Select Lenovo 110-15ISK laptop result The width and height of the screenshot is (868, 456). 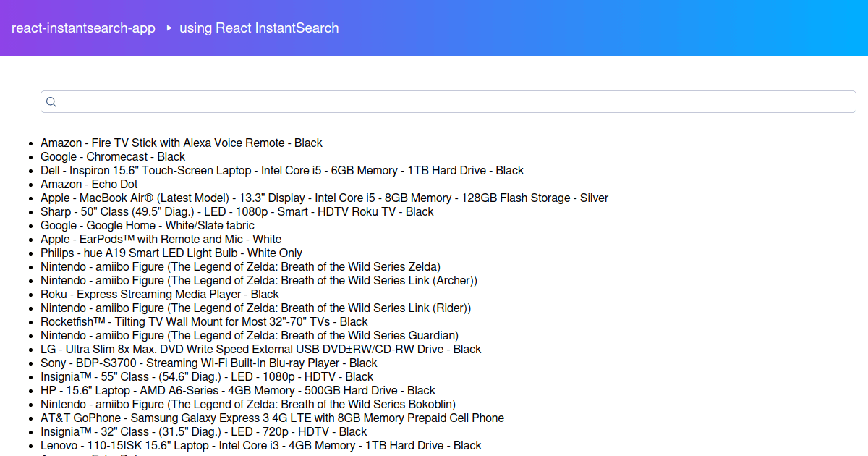261,446
